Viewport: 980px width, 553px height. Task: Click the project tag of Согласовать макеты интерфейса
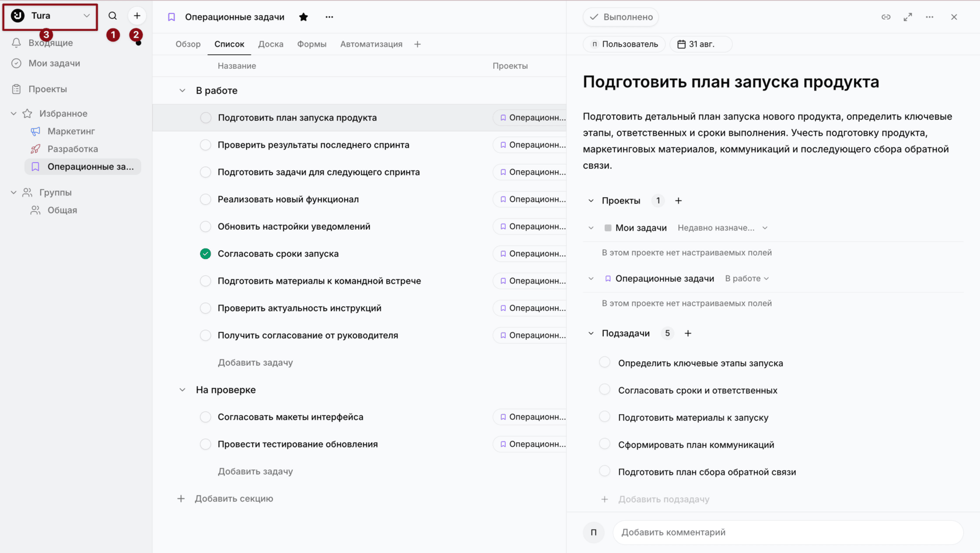click(x=530, y=416)
